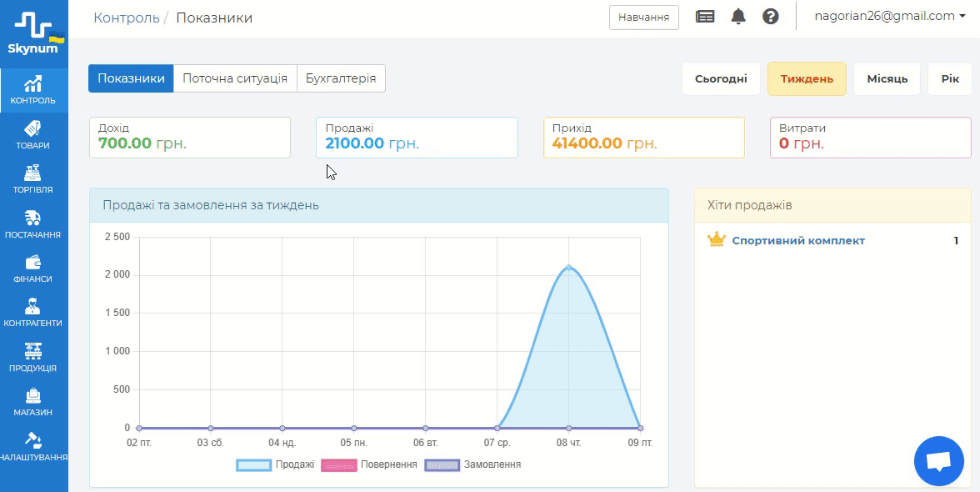The width and height of the screenshot is (980, 492).
Task: Open the Skynum logo home
Action: click(33, 33)
